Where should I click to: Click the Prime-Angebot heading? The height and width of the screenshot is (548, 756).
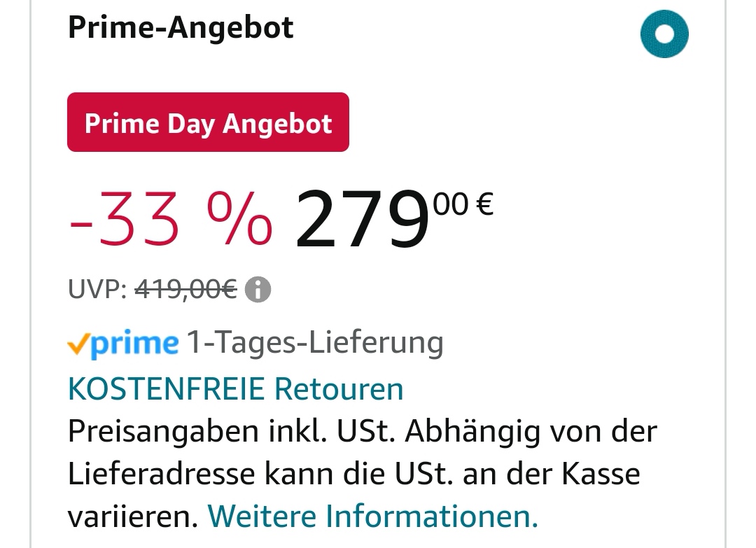click(x=181, y=28)
